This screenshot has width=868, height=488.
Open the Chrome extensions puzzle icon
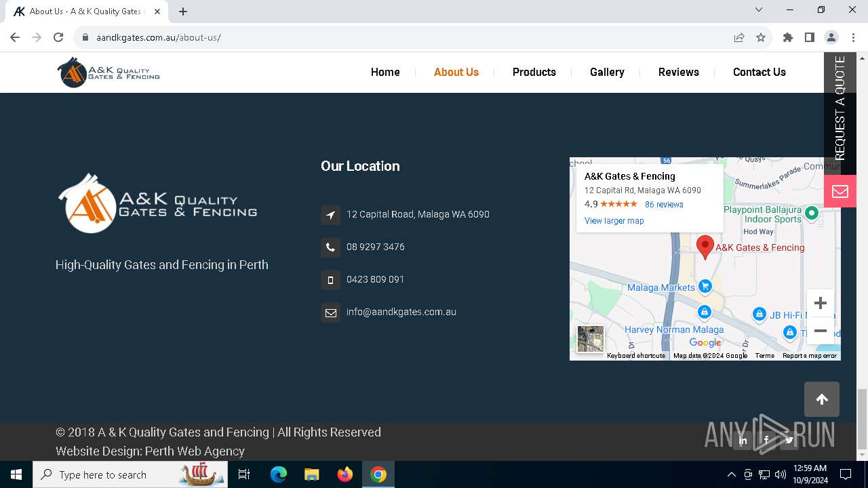787,37
